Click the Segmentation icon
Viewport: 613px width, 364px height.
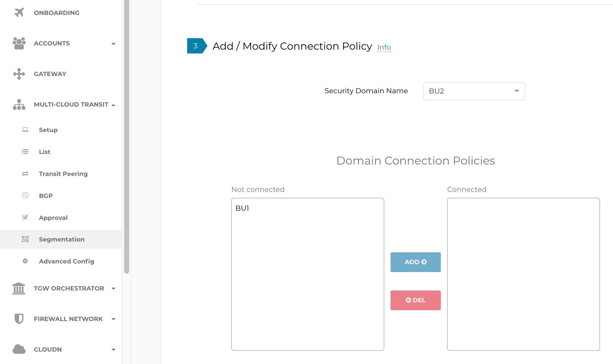coord(25,239)
